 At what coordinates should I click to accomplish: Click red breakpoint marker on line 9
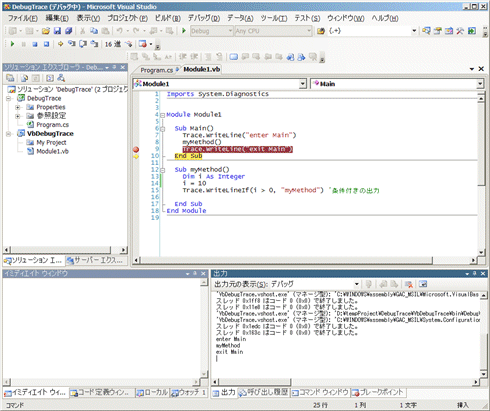(x=136, y=149)
